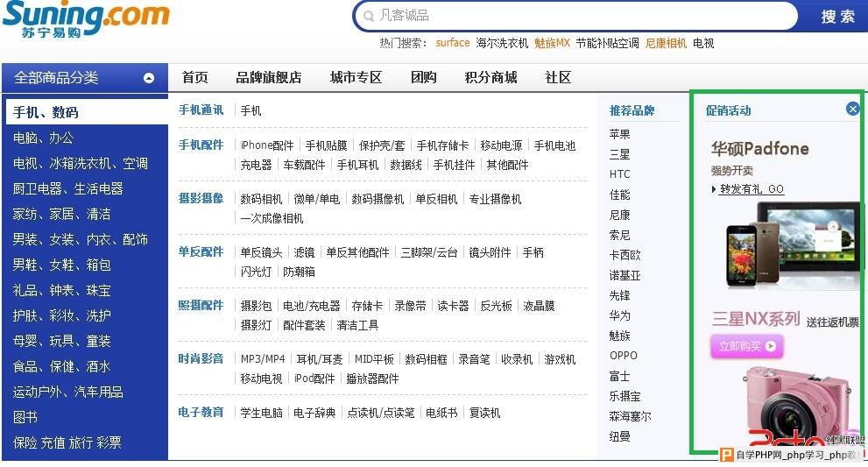This screenshot has height=467, width=868.
Task: Click the 移动电源 link
Action: pyautogui.click(x=501, y=145)
